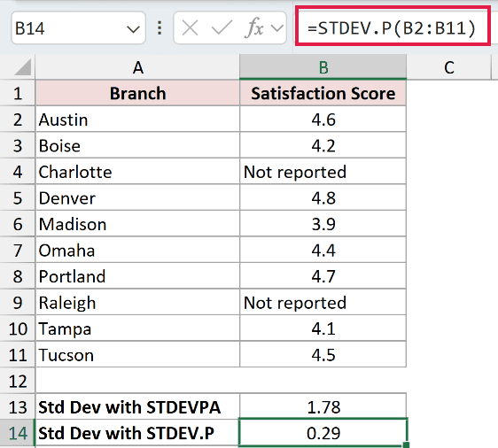
Task: Select the Raleigh cell
Action: click(x=137, y=303)
